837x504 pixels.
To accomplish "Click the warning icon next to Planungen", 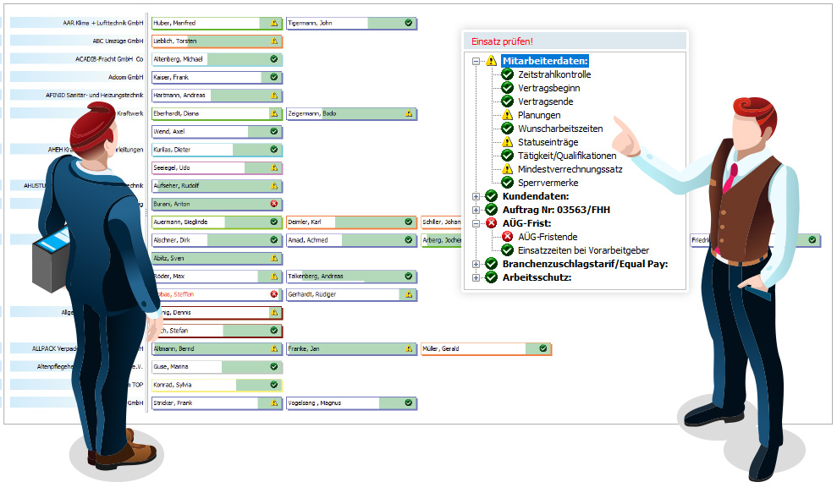I will tap(508, 115).
